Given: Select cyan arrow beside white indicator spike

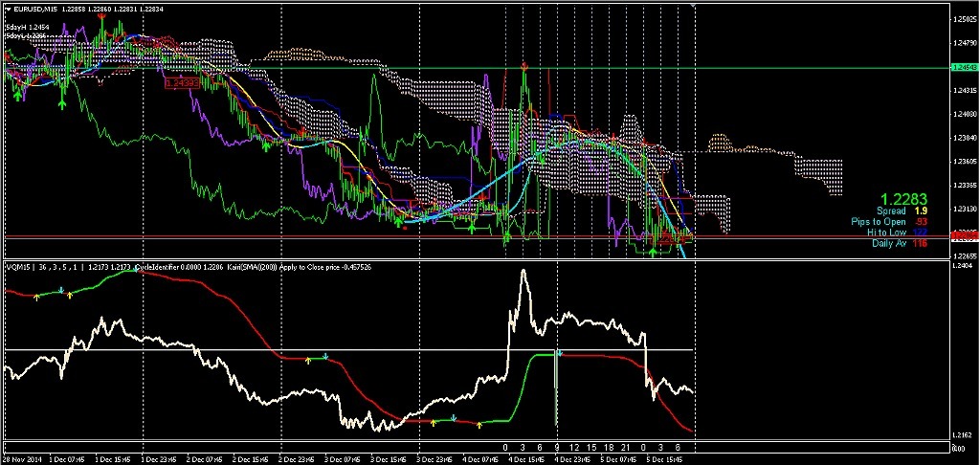Looking at the screenshot, I should pos(560,354).
